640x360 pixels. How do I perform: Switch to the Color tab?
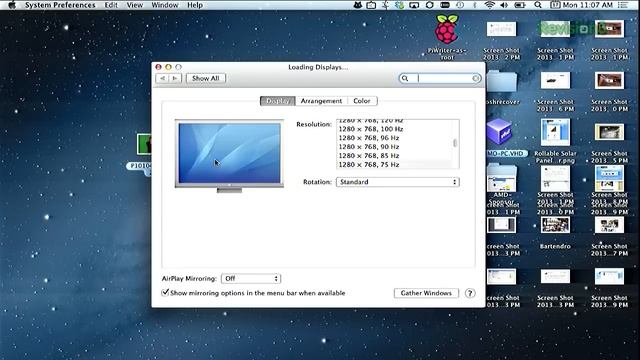pos(362,101)
